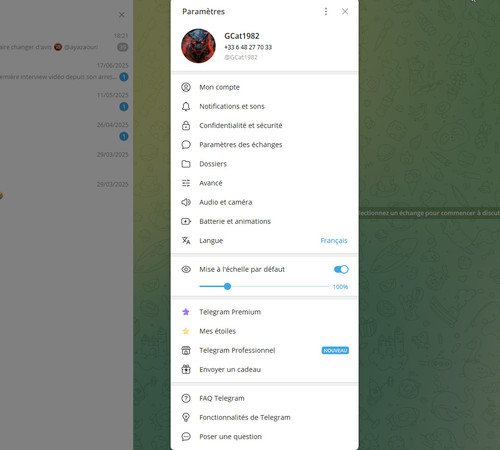Open Avancé settings

coord(265,183)
